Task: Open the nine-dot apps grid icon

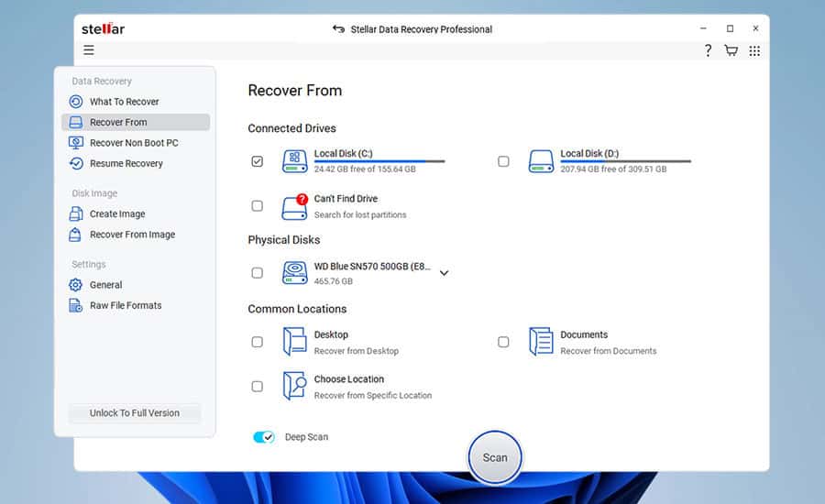Action: click(x=754, y=50)
